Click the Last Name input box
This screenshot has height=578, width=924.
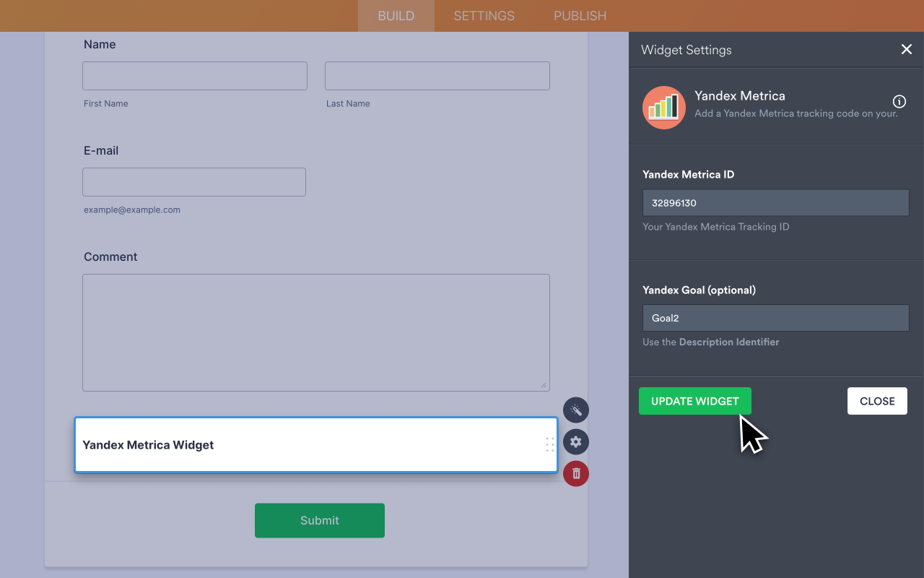[x=437, y=75]
